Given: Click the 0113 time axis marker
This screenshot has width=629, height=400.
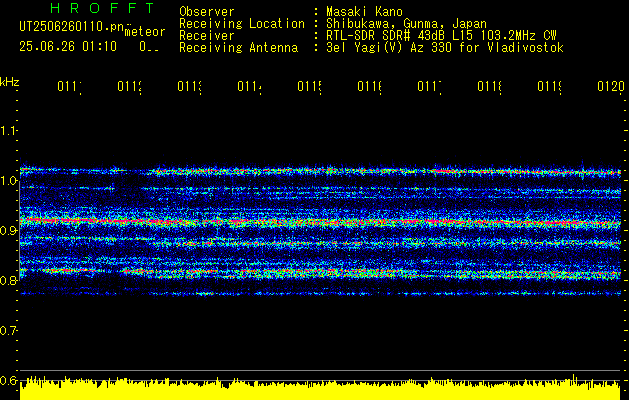Looking at the screenshot, I should point(189,87).
